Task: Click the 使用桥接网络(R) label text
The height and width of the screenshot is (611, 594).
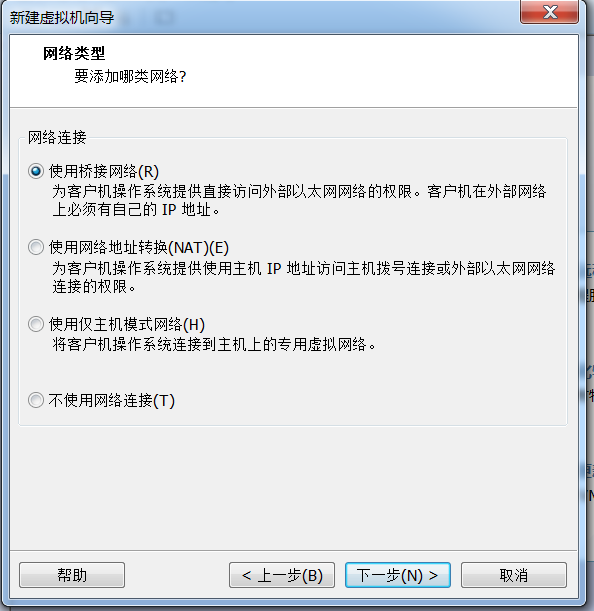Action: [104, 171]
